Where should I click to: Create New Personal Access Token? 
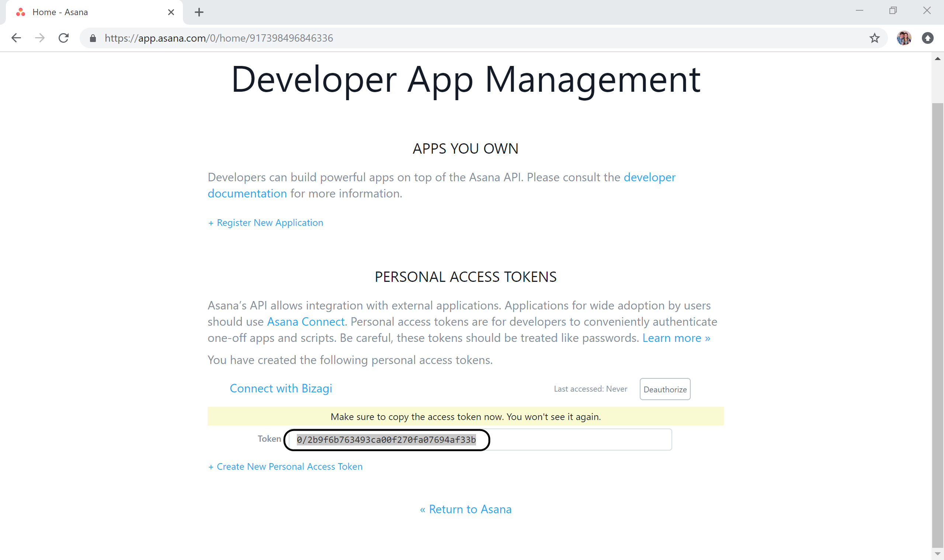coord(285,467)
